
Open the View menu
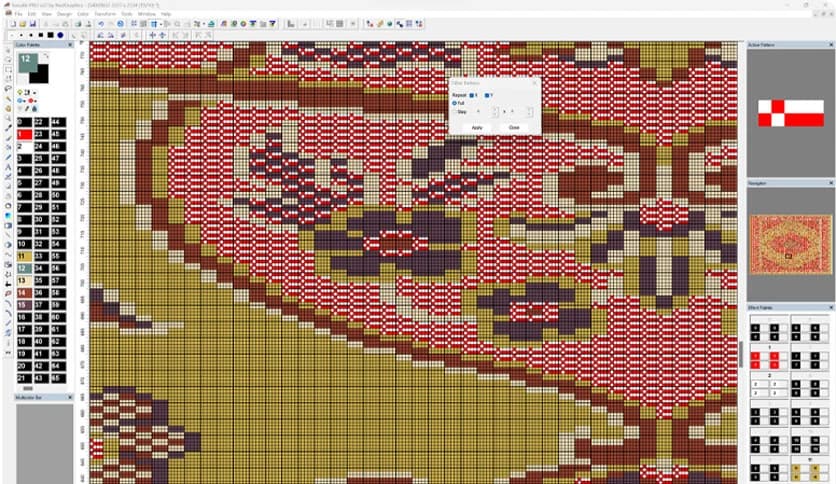click(x=46, y=14)
